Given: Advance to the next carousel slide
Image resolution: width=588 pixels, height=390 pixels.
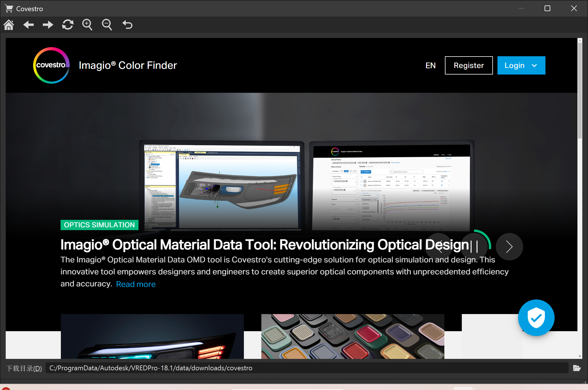Looking at the screenshot, I should coord(509,246).
